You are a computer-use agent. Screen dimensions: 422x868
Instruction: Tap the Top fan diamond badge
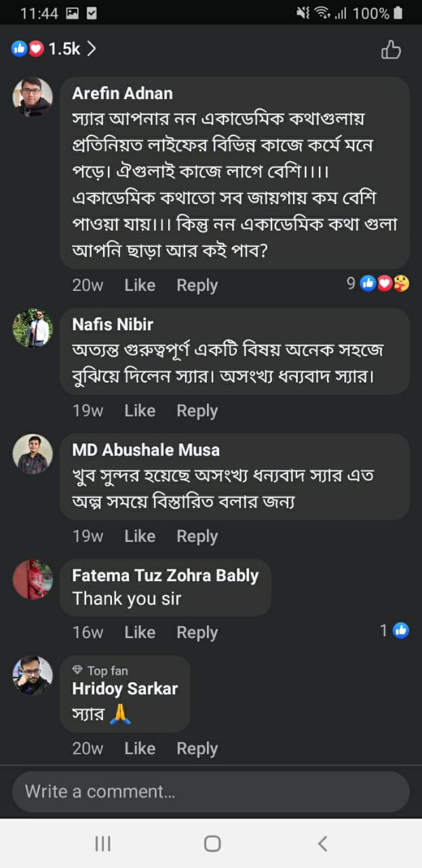(x=78, y=671)
